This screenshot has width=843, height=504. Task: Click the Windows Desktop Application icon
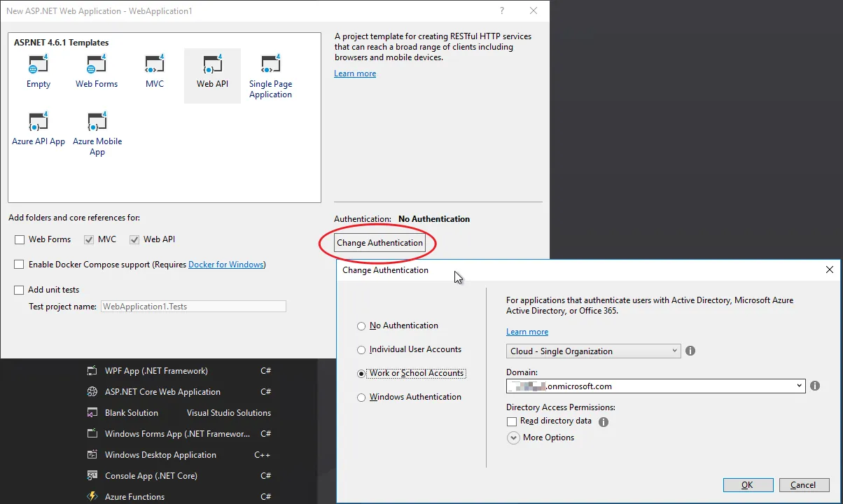[92, 455]
